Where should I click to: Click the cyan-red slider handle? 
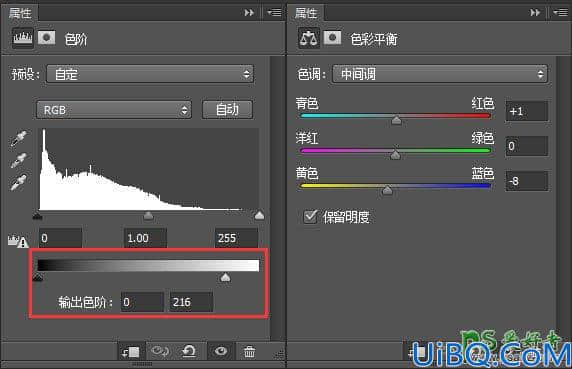coord(397,120)
